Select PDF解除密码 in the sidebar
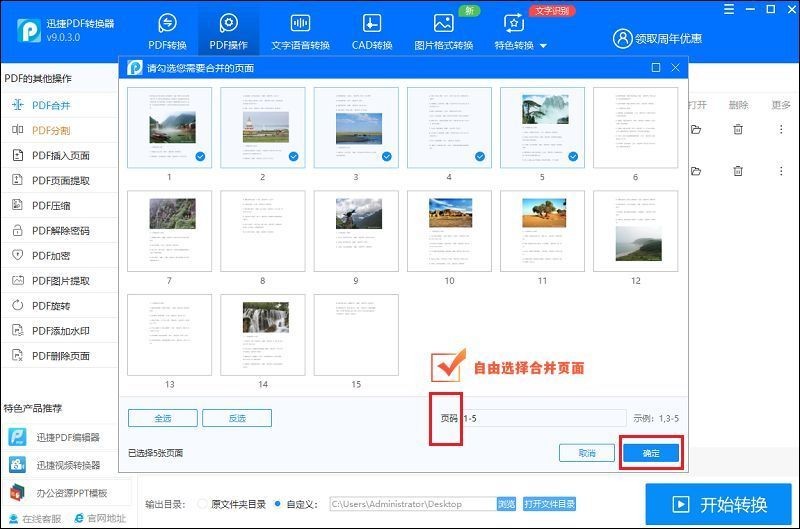 59,231
